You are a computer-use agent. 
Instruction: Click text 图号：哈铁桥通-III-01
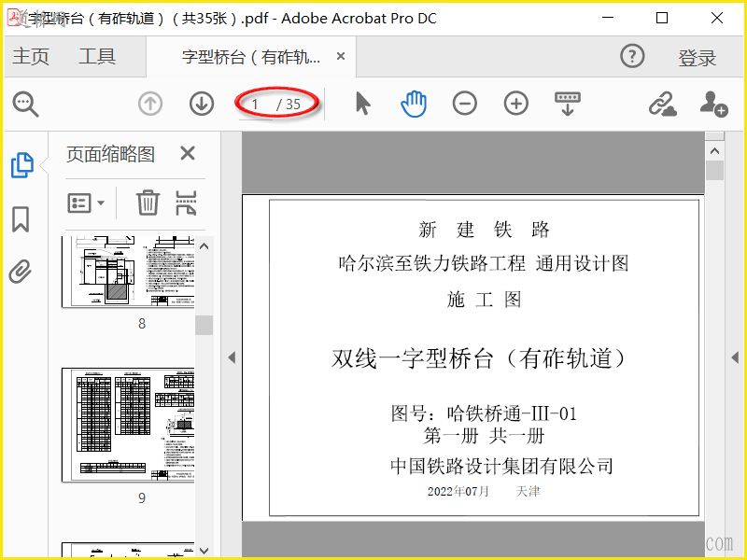[484, 413]
